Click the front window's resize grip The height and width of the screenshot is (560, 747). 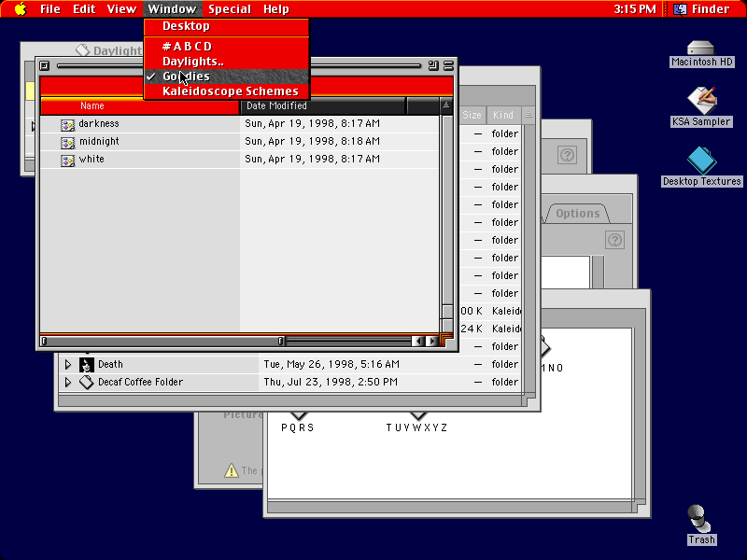click(x=446, y=341)
